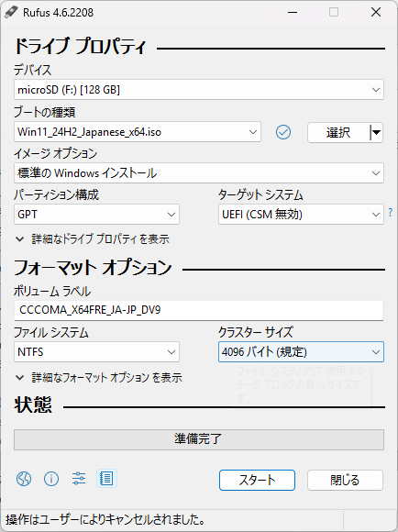Click the ブートの種類 label

click(x=44, y=112)
